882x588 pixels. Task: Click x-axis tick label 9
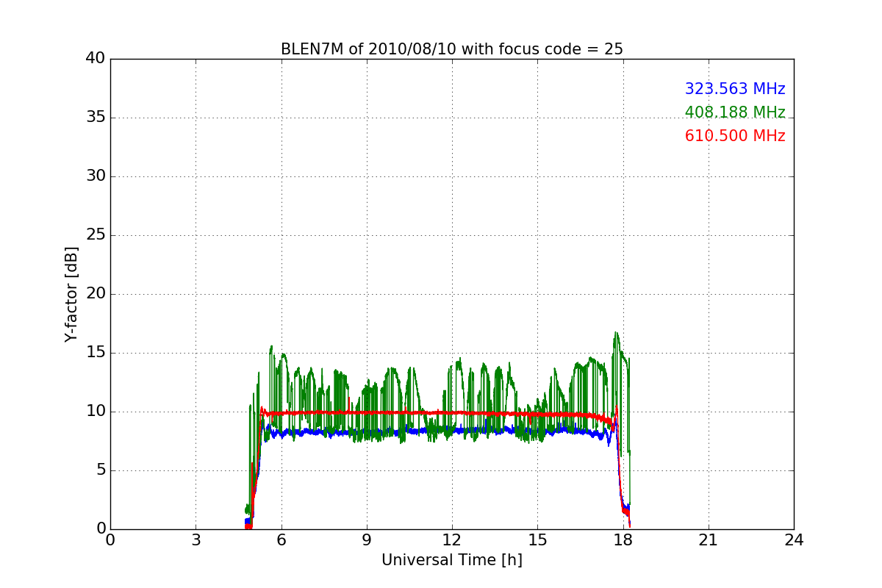point(367,540)
